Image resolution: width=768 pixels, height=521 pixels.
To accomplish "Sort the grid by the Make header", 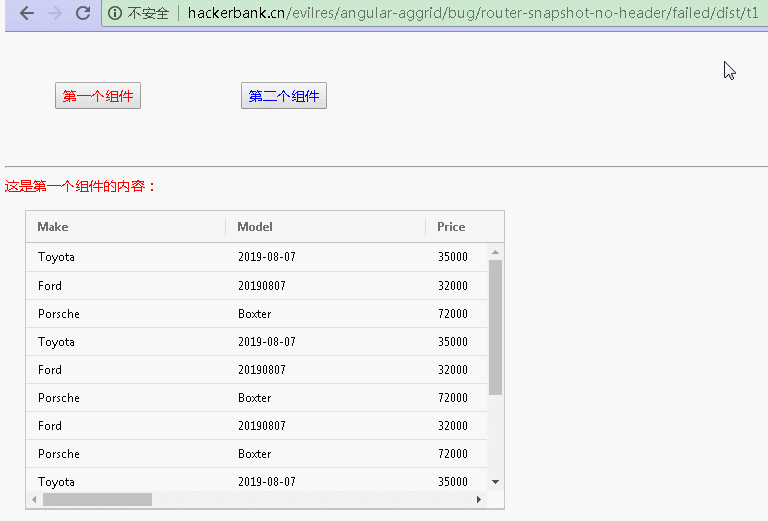I will click(x=125, y=227).
